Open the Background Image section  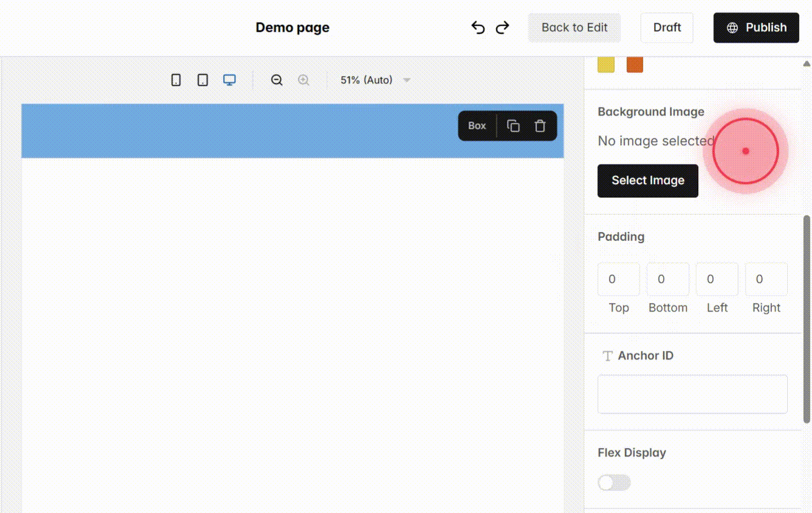pyautogui.click(x=651, y=111)
